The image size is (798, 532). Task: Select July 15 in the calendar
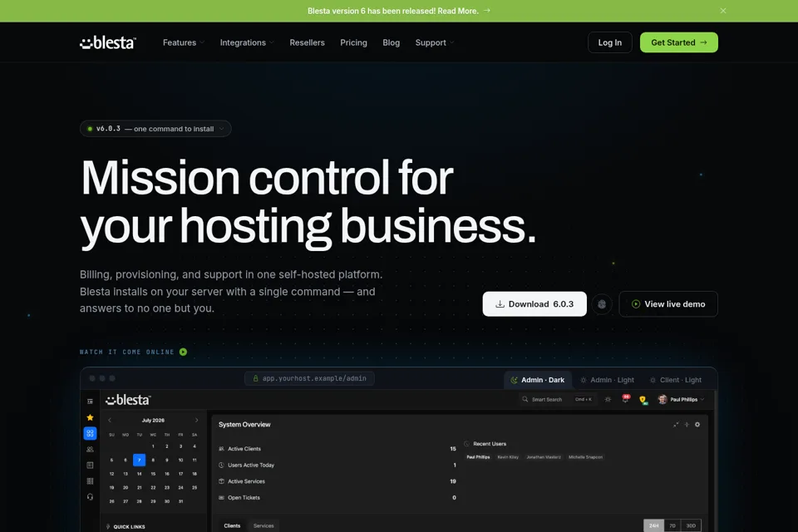tap(153, 474)
